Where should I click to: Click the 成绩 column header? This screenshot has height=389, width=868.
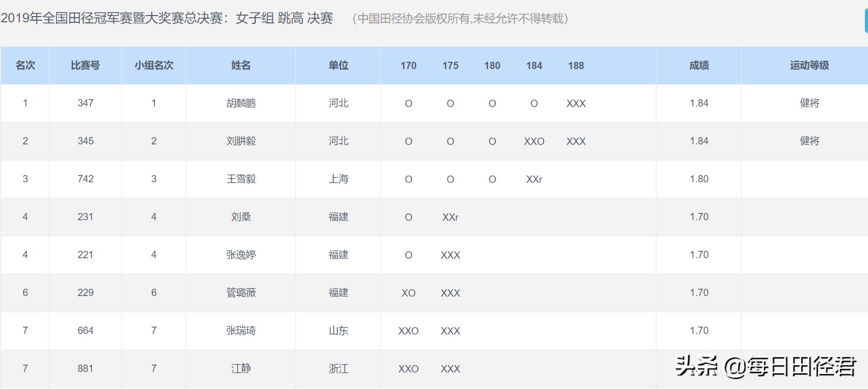699,65
